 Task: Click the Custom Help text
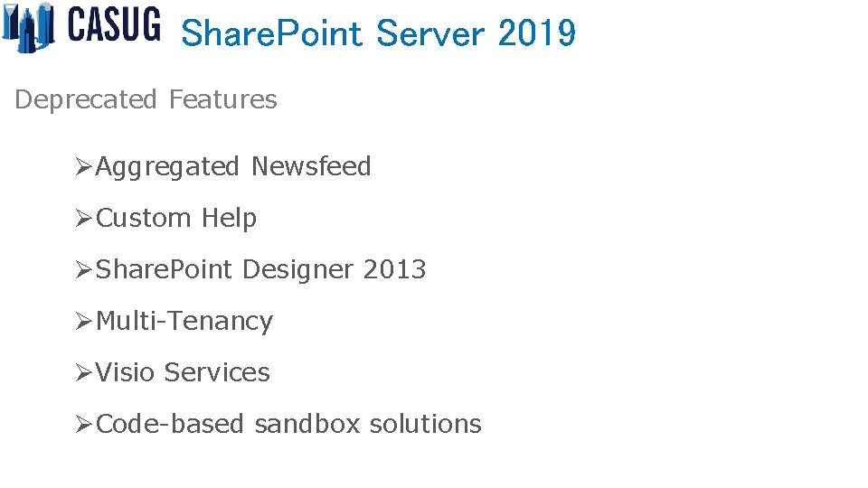coord(176,219)
